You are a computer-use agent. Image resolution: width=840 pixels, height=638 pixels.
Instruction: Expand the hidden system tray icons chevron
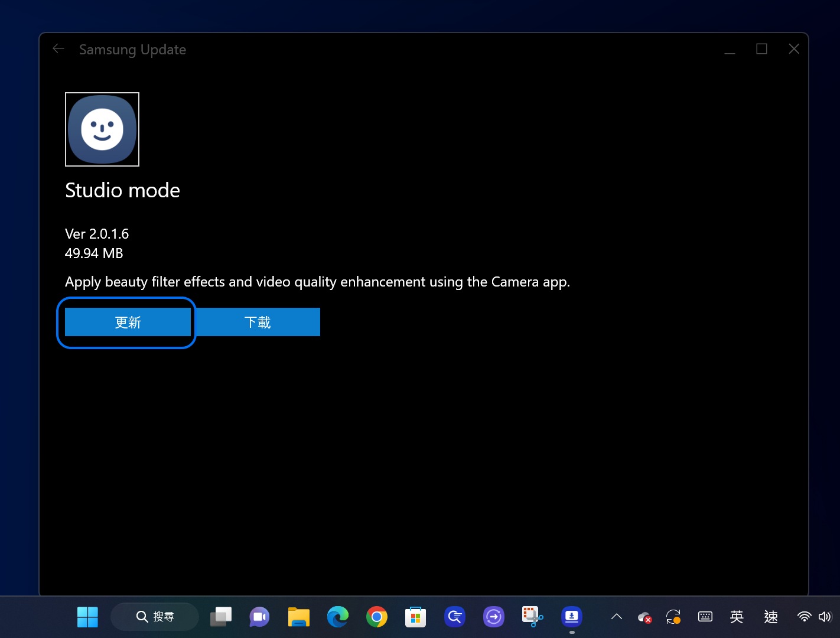(x=617, y=617)
